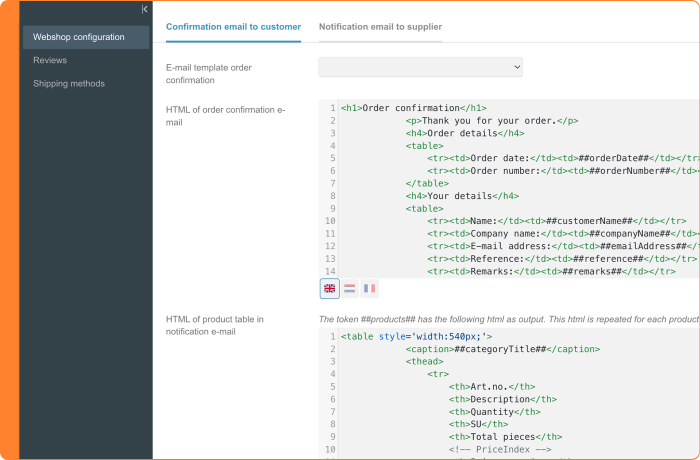Click the Quantity header line
The image size is (700, 460).
pyautogui.click(x=495, y=412)
